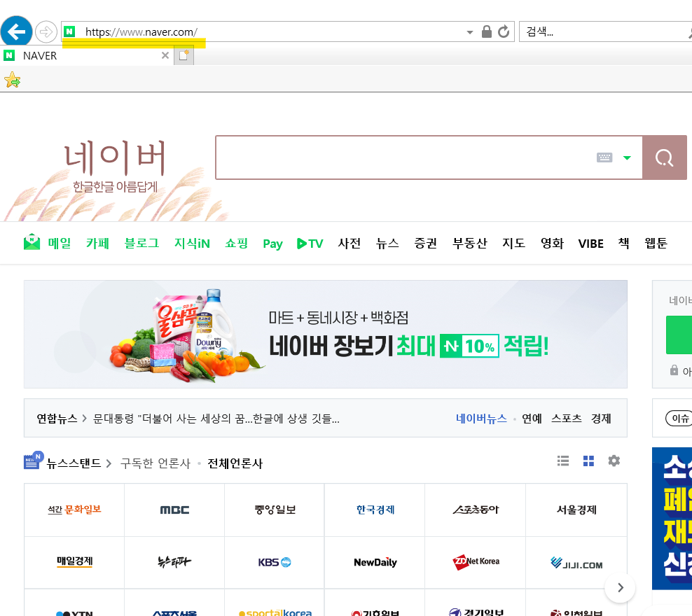Open the Pay menu link
This screenshot has height=616, width=692.
[272, 244]
